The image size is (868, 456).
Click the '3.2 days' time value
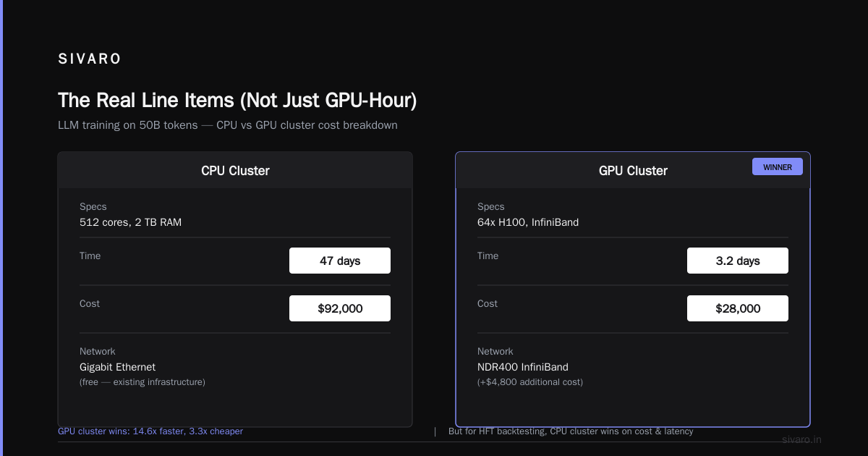pos(738,261)
